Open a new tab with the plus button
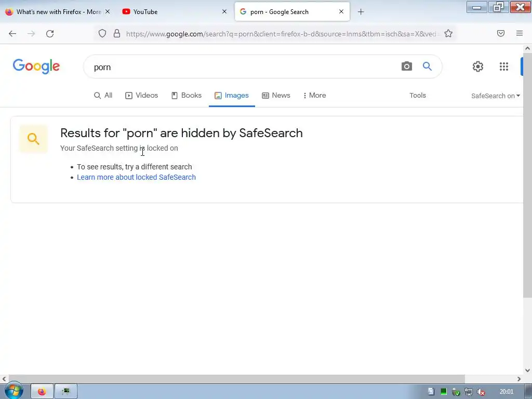Image resolution: width=532 pixels, height=399 pixels. (x=361, y=12)
